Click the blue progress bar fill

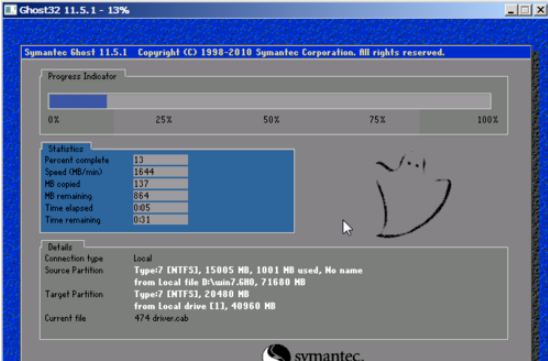coord(78,101)
